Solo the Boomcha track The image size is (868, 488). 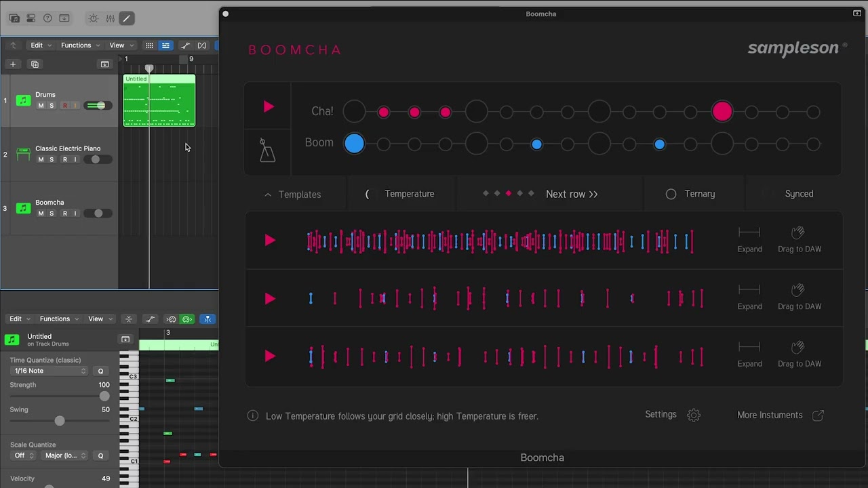pyautogui.click(x=52, y=213)
